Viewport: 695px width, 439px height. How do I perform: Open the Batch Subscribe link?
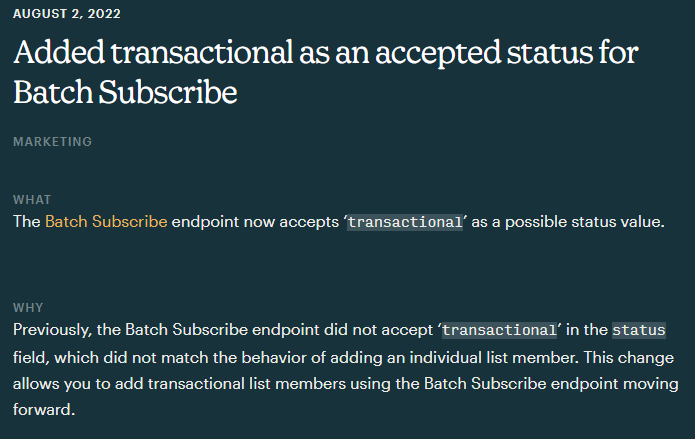coord(106,222)
